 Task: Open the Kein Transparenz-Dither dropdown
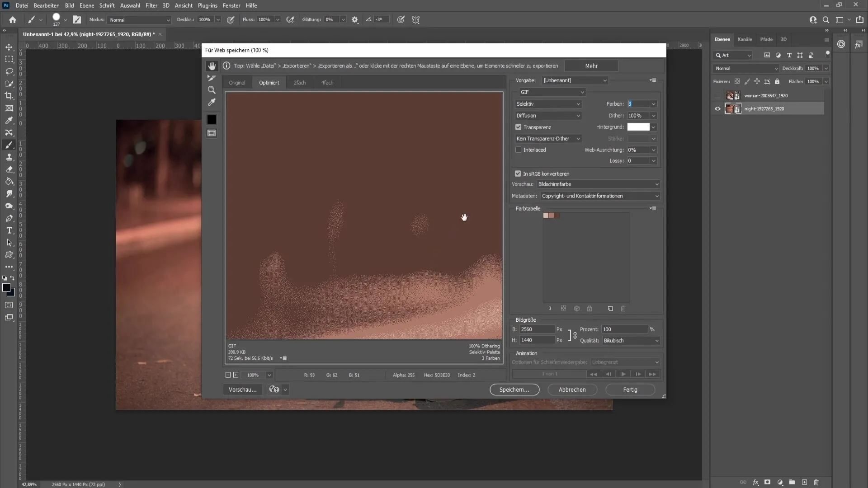point(548,139)
